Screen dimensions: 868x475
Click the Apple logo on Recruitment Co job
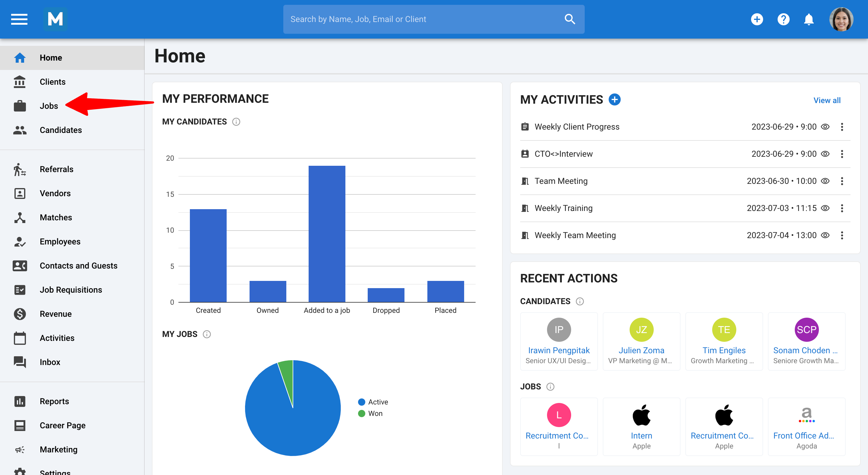click(x=724, y=415)
